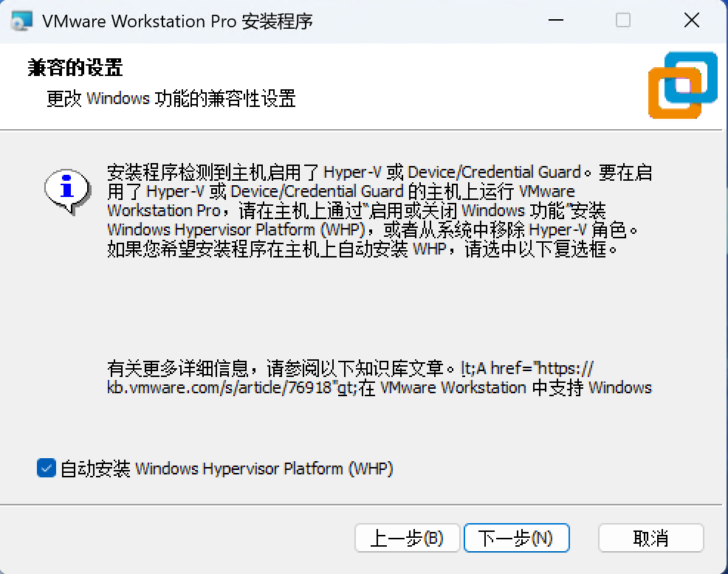Click the blue-orange VMware Workstation logo
This screenshot has height=574, width=728.
[683, 85]
